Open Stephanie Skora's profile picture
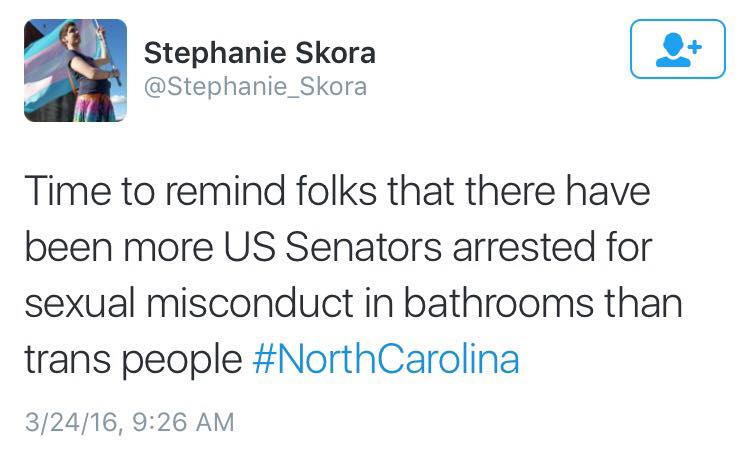 (x=76, y=70)
